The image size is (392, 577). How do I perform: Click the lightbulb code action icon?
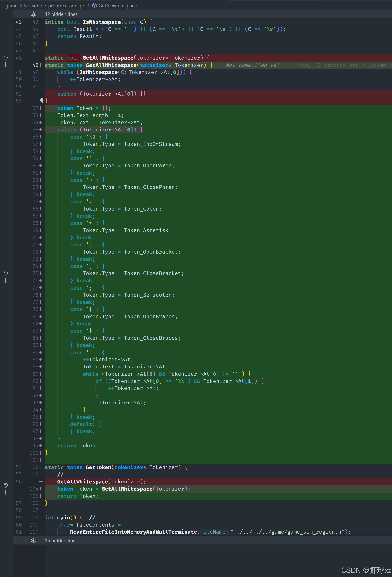[42, 100]
